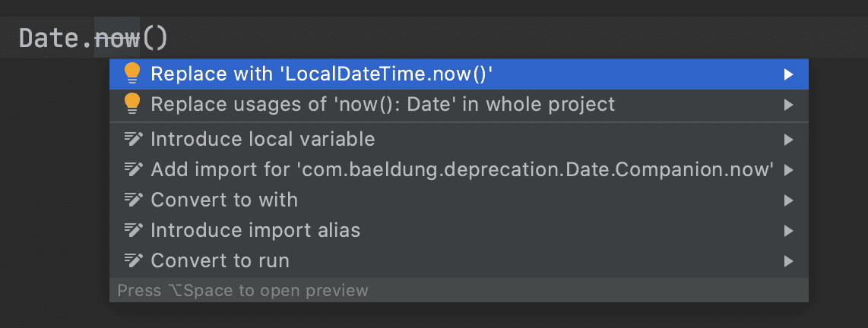
Task: Click the pencil icon next to Convert to with
Action: click(x=134, y=200)
